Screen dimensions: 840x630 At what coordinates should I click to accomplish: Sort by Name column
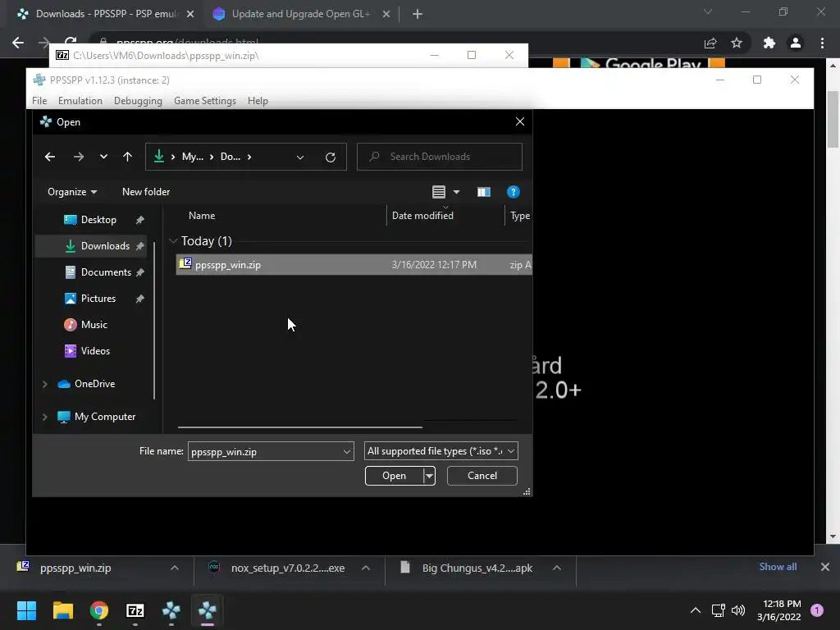[x=202, y=216]
